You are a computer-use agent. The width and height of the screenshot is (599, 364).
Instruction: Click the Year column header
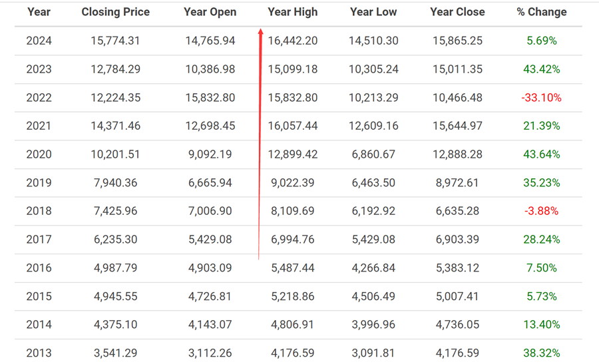39,12
